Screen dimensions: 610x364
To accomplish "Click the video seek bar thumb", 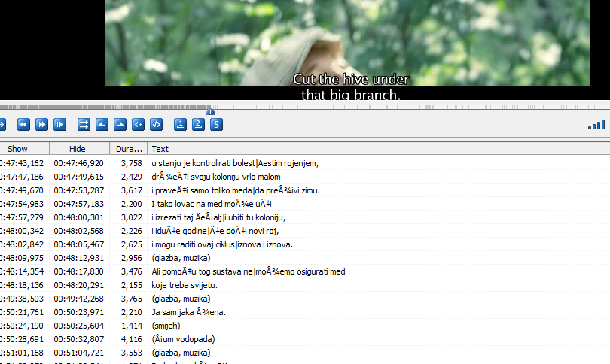I will [x=210, y=111].
